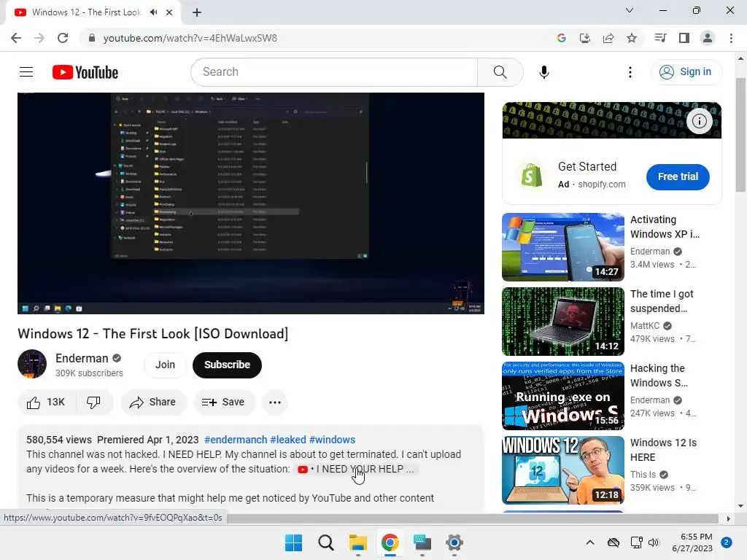
Task: Mute the tab via speaker icon
Action: click(x=153, y=12)
